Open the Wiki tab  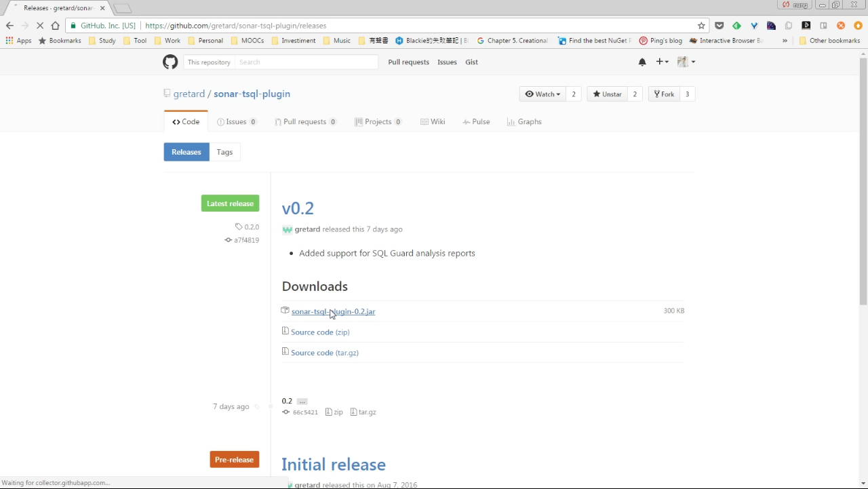click(x=433, y=122)
